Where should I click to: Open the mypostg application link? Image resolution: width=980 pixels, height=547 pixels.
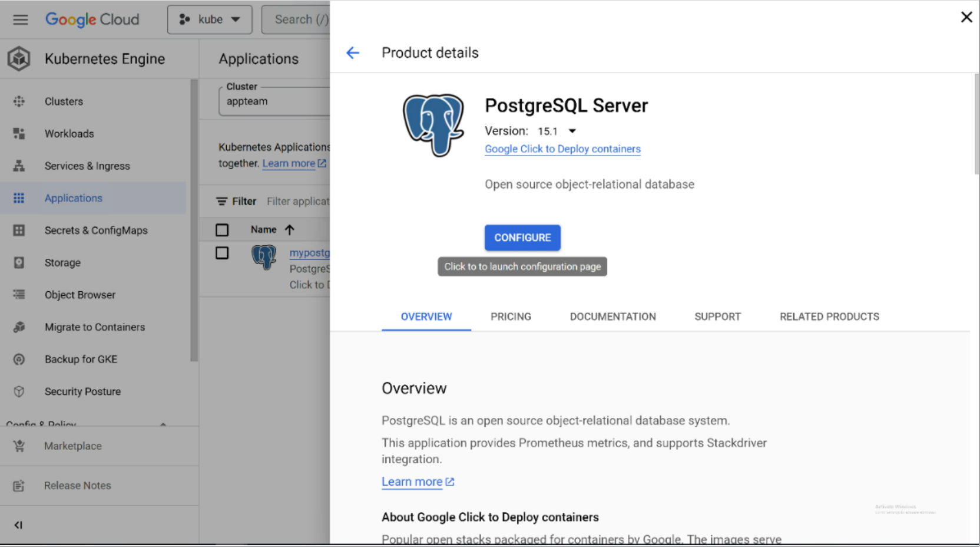309,253
